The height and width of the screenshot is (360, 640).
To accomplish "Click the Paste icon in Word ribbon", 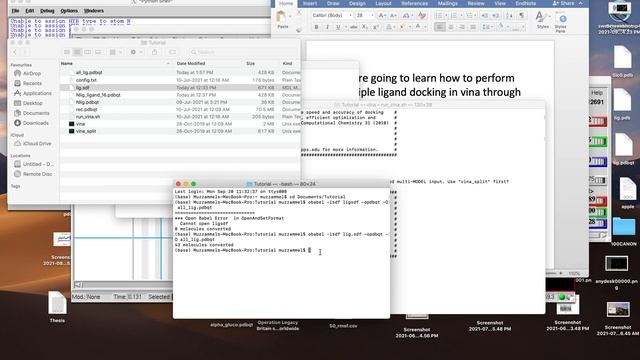I will coord(282,18).
